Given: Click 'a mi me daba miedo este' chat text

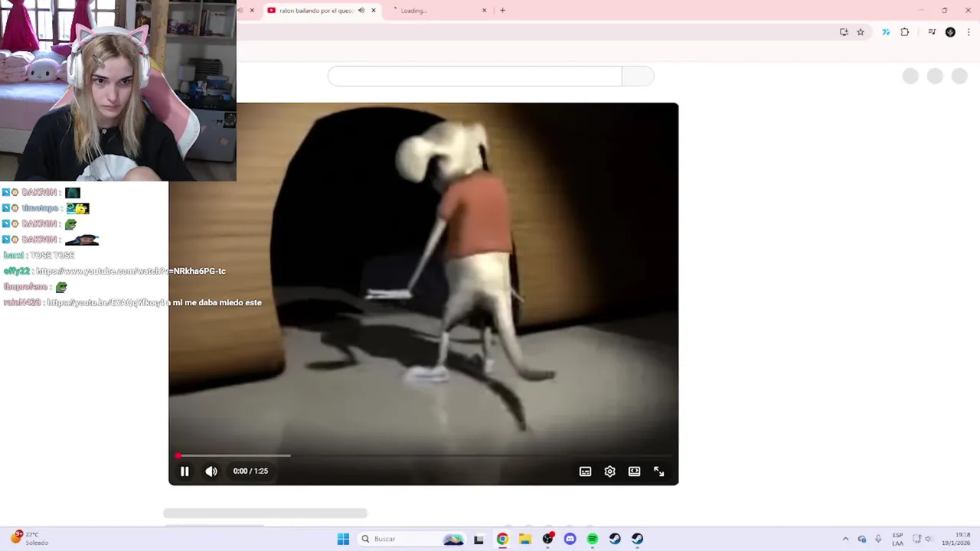Looking at the screenshot, I should [214, 302].
